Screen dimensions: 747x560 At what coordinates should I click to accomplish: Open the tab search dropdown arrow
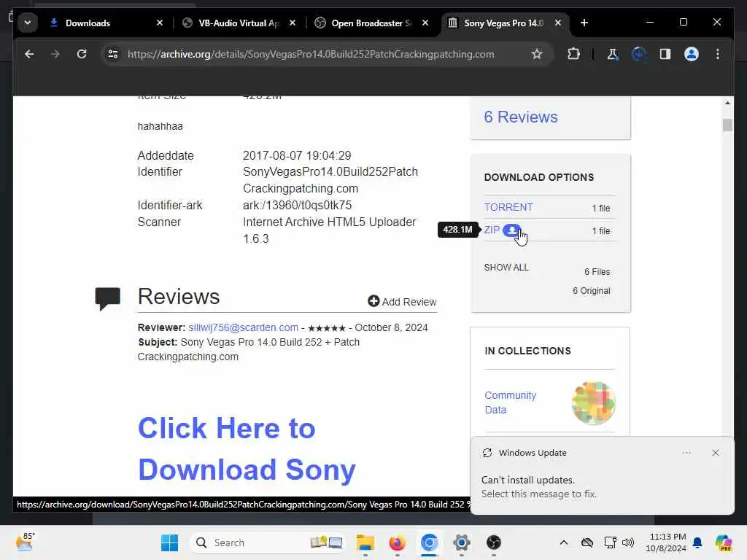point(28,23)
